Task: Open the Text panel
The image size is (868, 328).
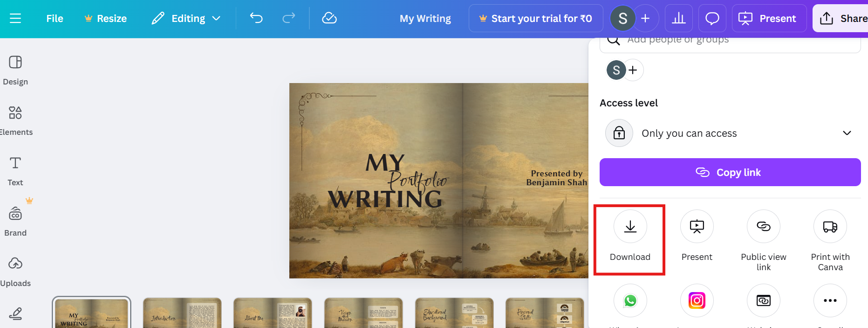Action: click(x=15, y=171)
